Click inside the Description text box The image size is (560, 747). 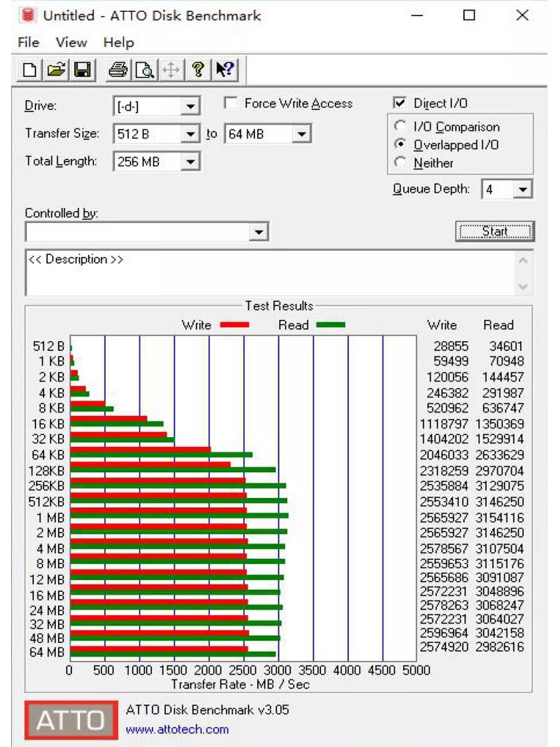coord(271,273)
